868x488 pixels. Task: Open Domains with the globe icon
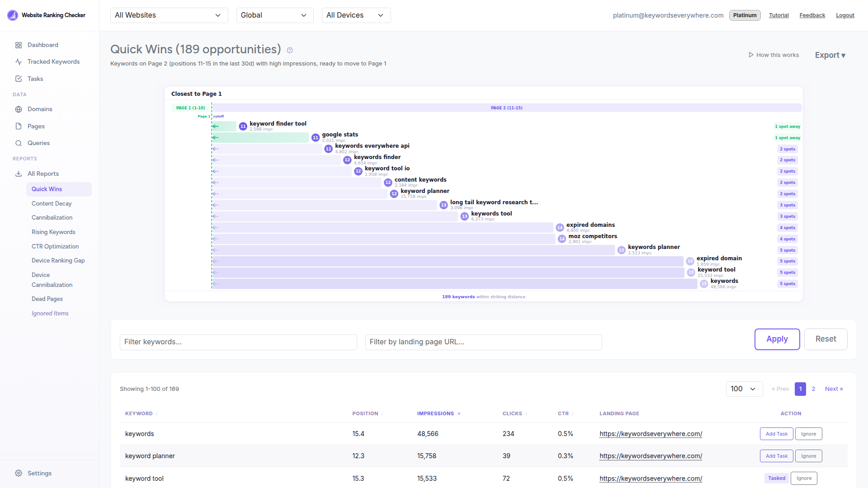[x=19, y=109]
